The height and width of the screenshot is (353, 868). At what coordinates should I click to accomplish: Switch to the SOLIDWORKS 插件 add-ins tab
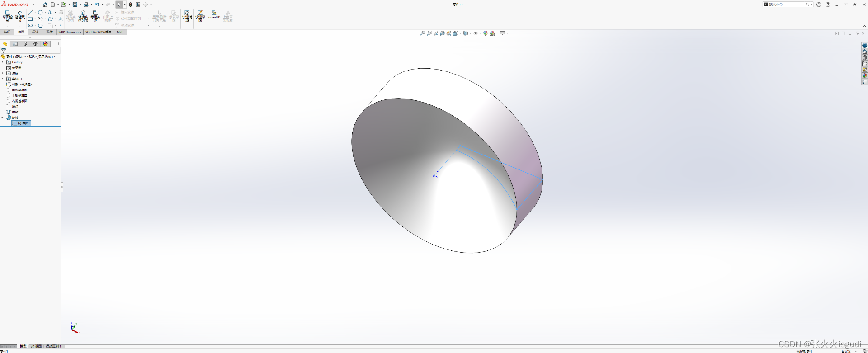(98, 32)
